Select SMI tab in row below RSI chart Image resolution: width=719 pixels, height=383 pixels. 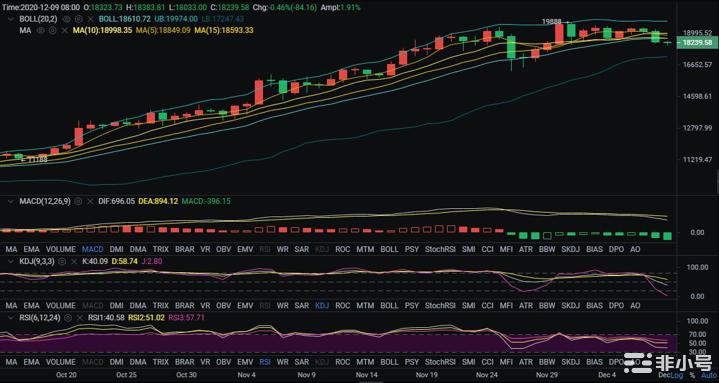[468, 362]
